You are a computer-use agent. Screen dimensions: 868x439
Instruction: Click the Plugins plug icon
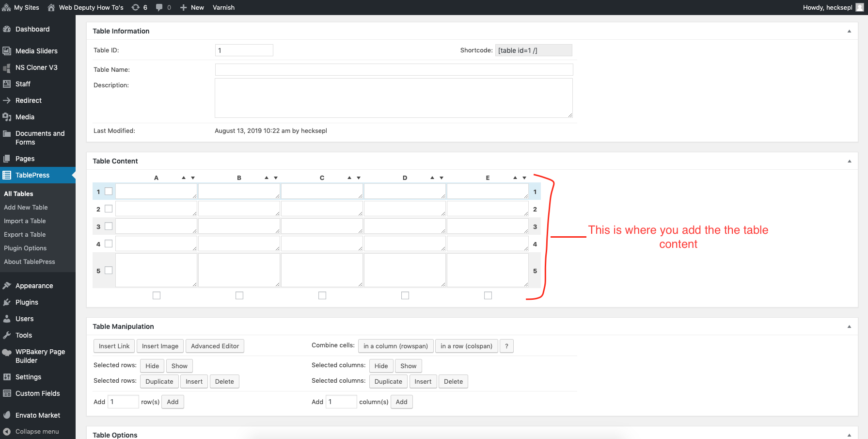point(7,302)
